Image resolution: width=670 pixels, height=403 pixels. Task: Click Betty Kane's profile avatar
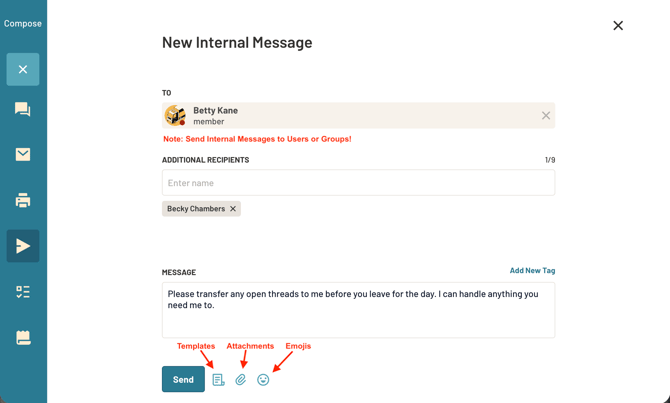point(175,116)
